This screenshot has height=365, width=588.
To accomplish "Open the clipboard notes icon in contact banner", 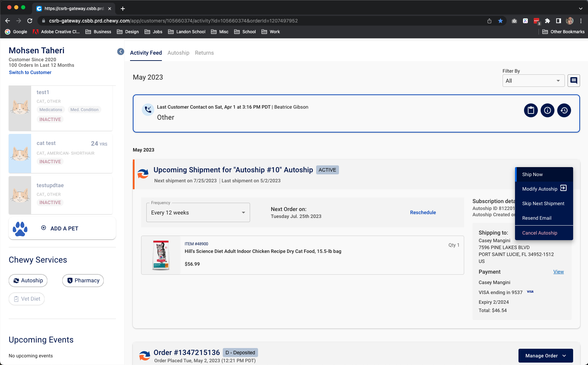I will 531,110.
